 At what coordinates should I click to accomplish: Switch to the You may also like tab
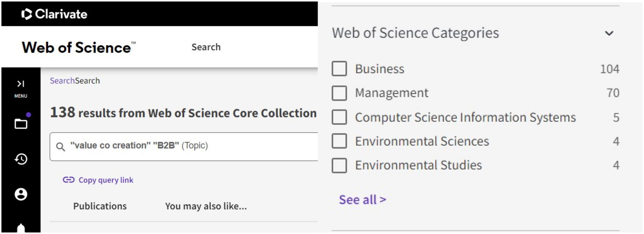coord(206,206)
